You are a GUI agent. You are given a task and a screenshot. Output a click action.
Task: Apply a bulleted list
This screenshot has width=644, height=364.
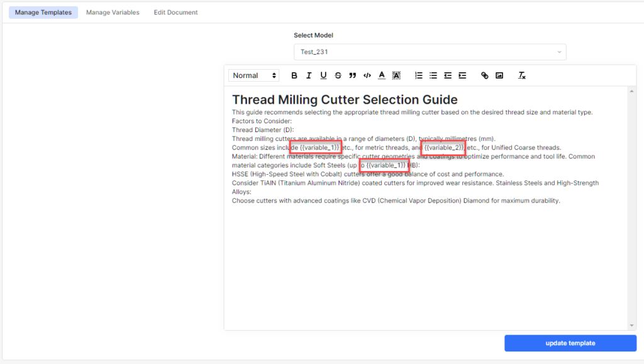(433, 75)
